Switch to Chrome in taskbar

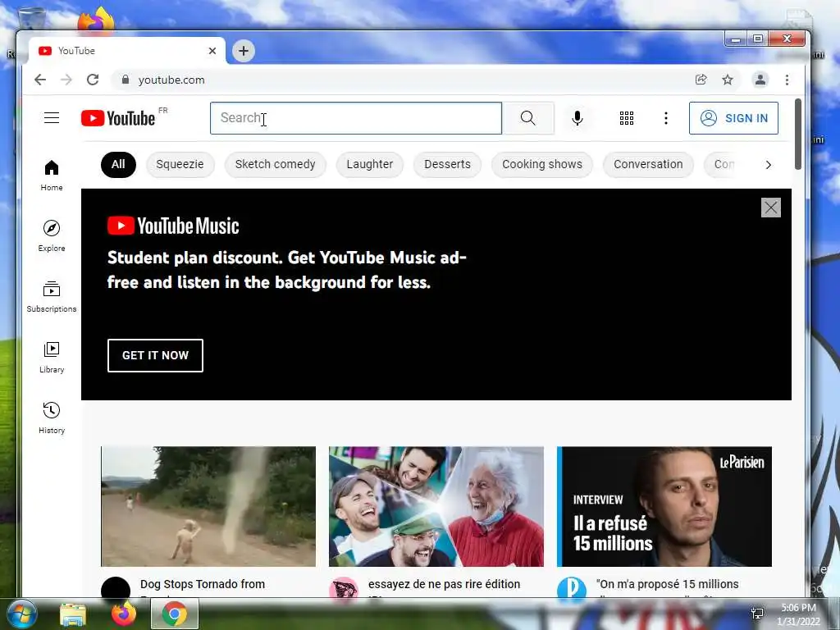click(x=175, y=614)
